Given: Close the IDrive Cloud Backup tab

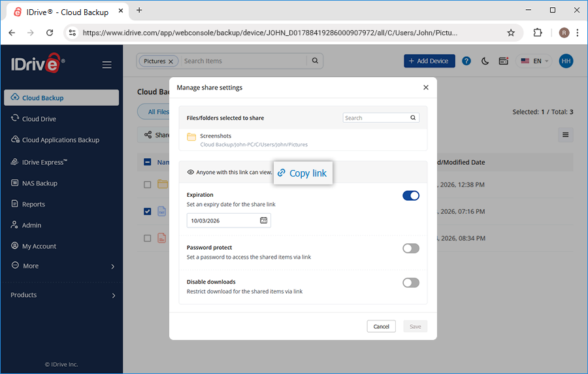Looking at the screenshot, I should (x=121, y=10).
